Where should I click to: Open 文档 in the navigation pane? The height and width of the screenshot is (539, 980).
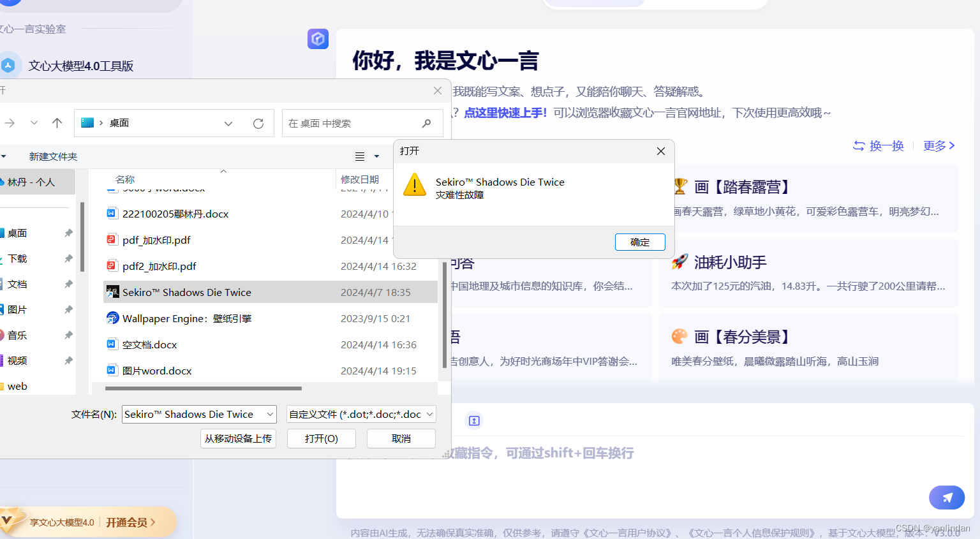click(17, 284)
